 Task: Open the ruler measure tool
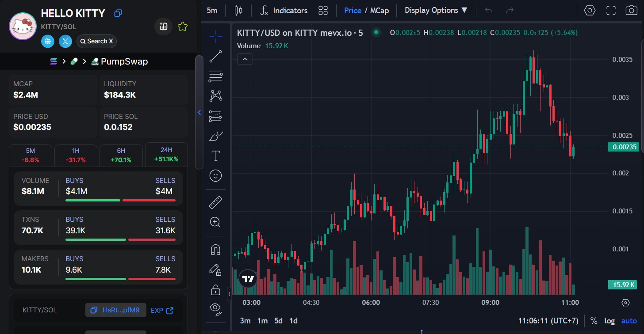click(x=215, y=202)
